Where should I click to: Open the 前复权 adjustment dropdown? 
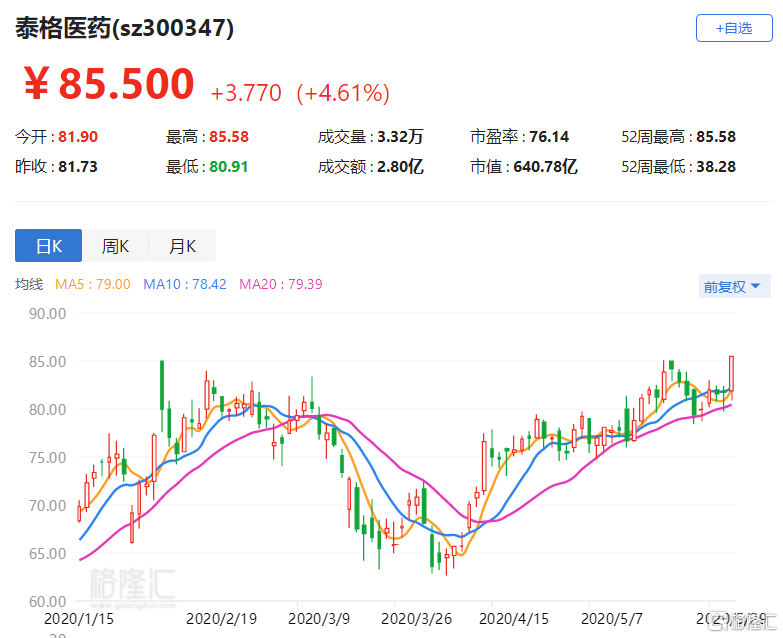click(x=735, y=287)
